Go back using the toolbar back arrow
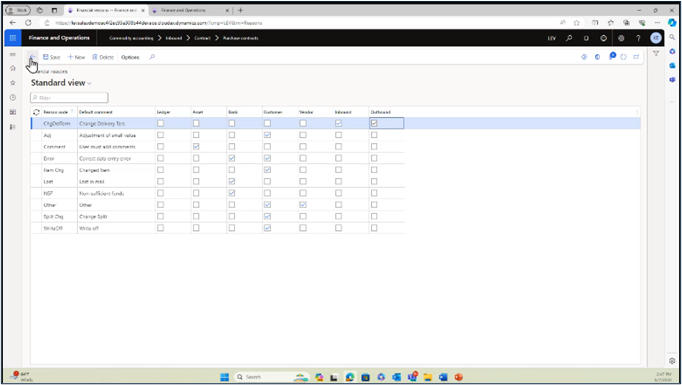682x385 pixels. coord(32,57)
